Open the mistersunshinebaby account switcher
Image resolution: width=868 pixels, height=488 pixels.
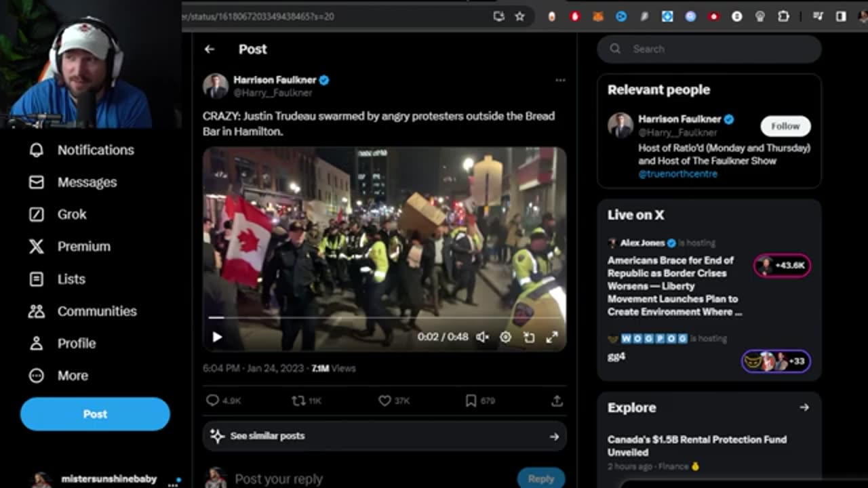105,479
